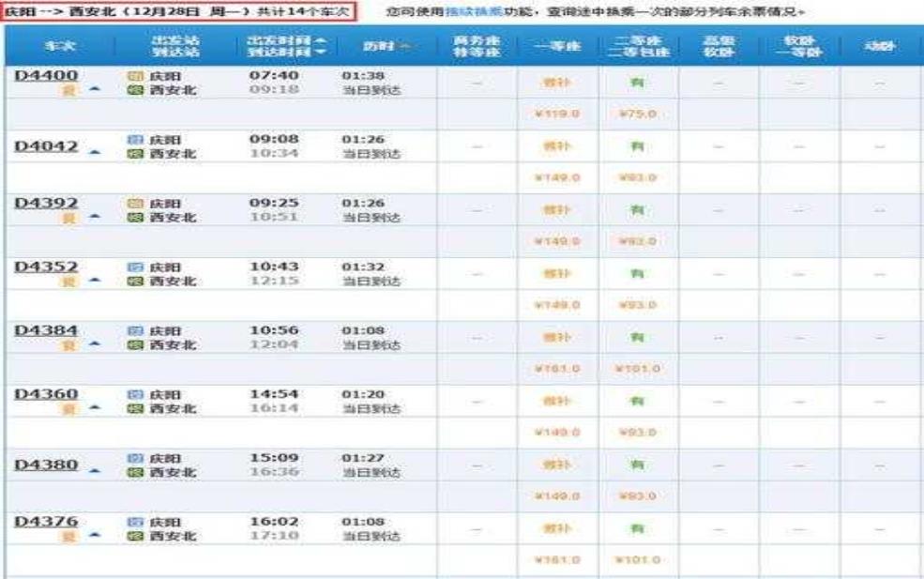924x579 pixels.
Task: Open train D4384 details link
Action: coord(46,330)
